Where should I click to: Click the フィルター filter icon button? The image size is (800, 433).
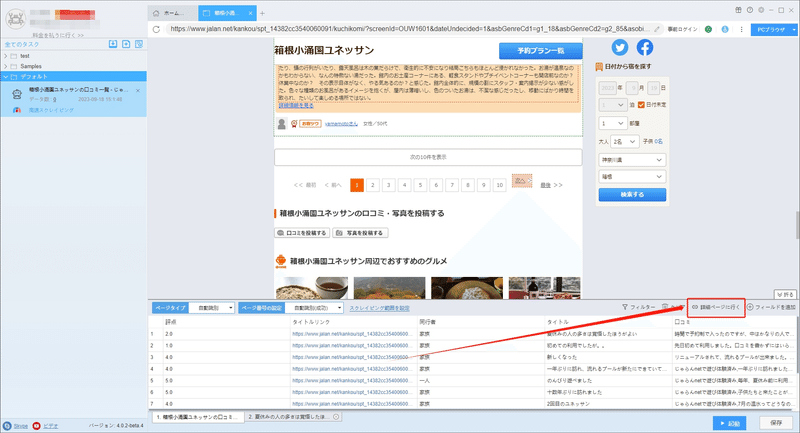[x=638, y=307]
